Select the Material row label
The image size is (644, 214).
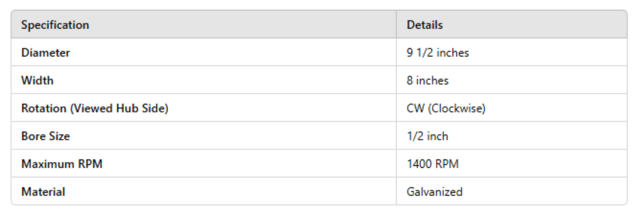pos(43,192)
